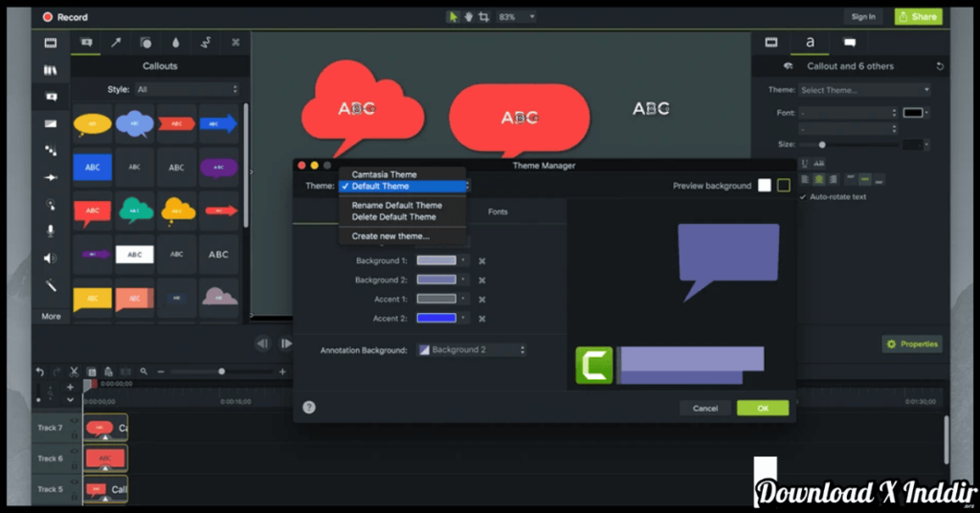This screenshot has width=980, height=513.
Task: Collapse tracks with the chevron below plus
Action: 70,400
